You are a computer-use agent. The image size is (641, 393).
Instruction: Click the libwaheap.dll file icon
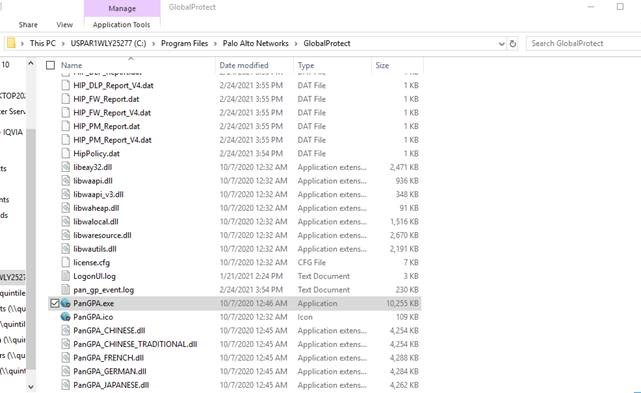(x=65, y=208)
